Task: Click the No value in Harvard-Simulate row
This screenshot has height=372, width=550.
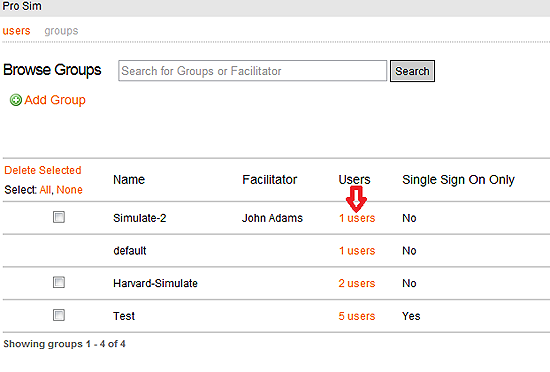Action: (x=409, y=283)
